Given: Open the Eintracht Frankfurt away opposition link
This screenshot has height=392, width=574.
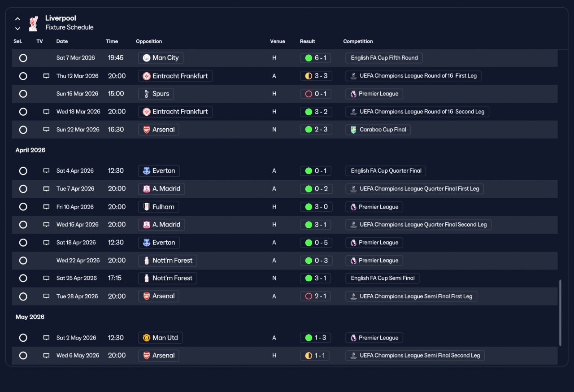Looking at the screenshot, I should [x=175, y=76].
